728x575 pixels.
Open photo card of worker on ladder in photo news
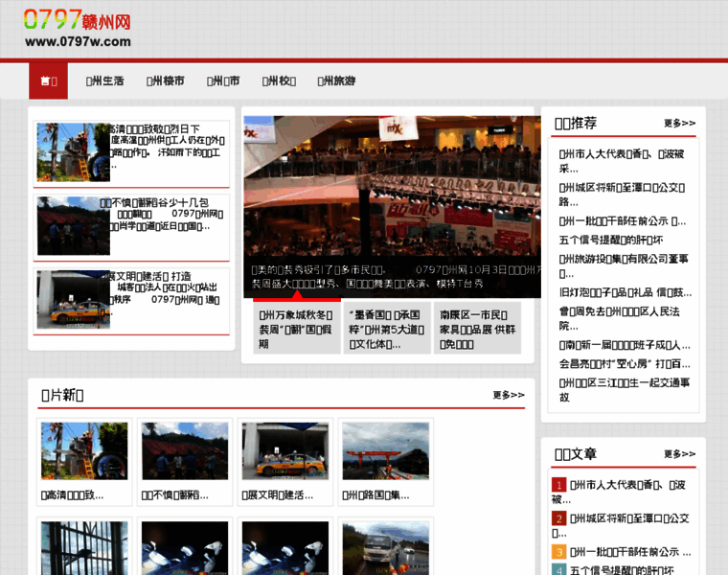pos(84,450)
